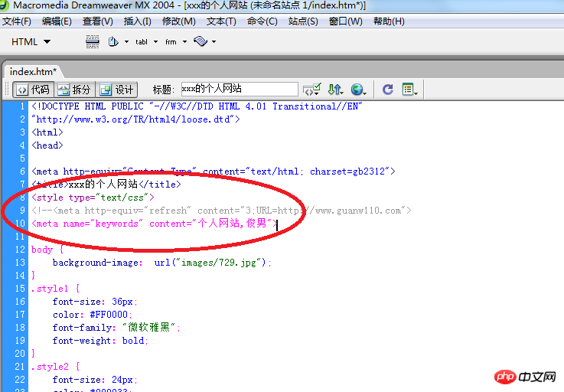Open the 帮助(H) menu
564x392 pixels.
[389, 21]
